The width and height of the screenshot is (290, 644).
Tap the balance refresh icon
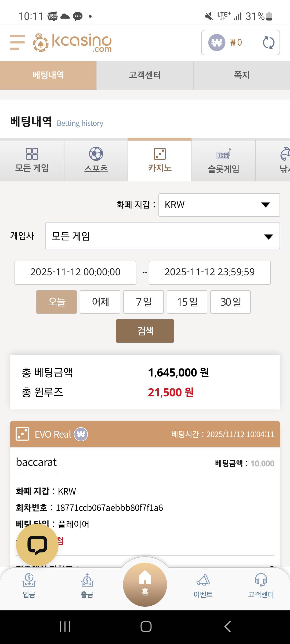click(x=268, y=42)
